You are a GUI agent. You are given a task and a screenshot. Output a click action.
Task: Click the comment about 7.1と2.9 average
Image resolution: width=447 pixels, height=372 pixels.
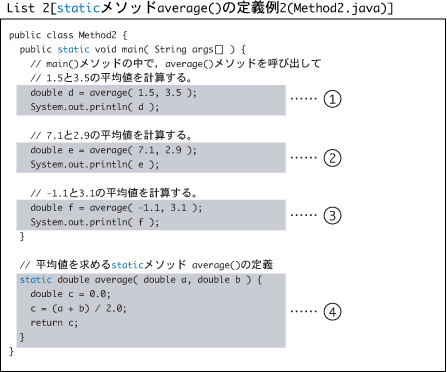click(111, 135)
